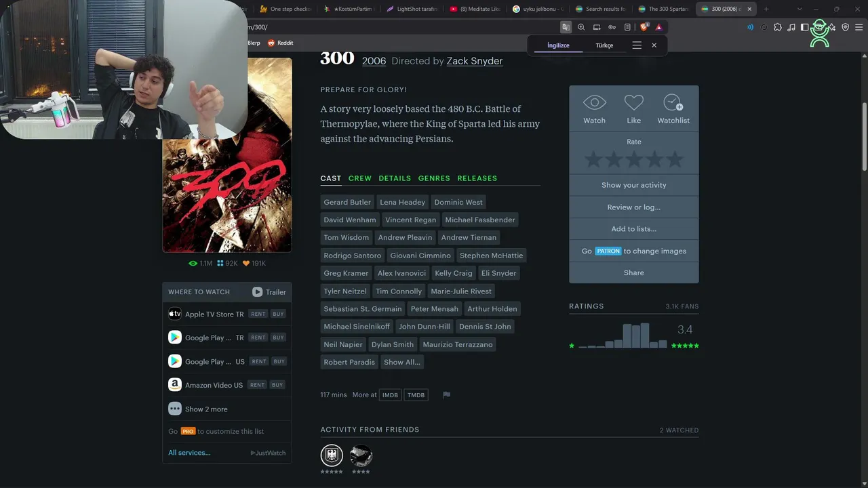
Task: Click Add to lists...
Action: (634, 229)
